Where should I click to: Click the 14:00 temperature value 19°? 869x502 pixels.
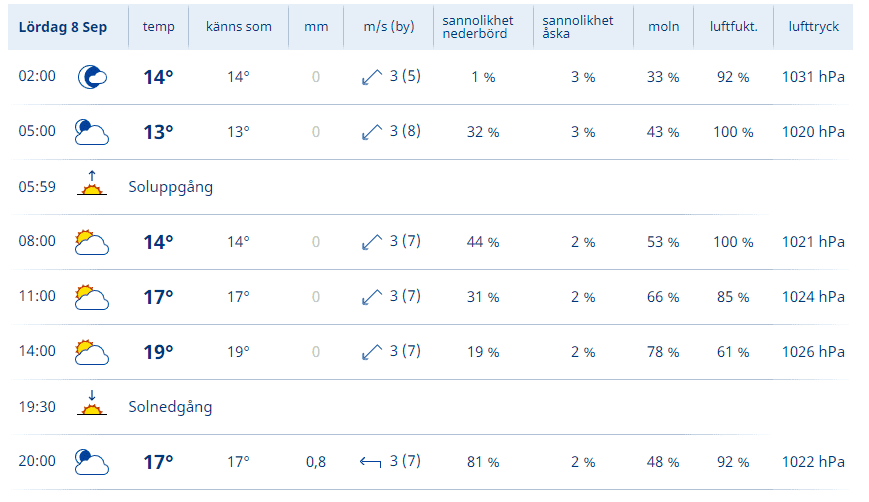(158, 352)
